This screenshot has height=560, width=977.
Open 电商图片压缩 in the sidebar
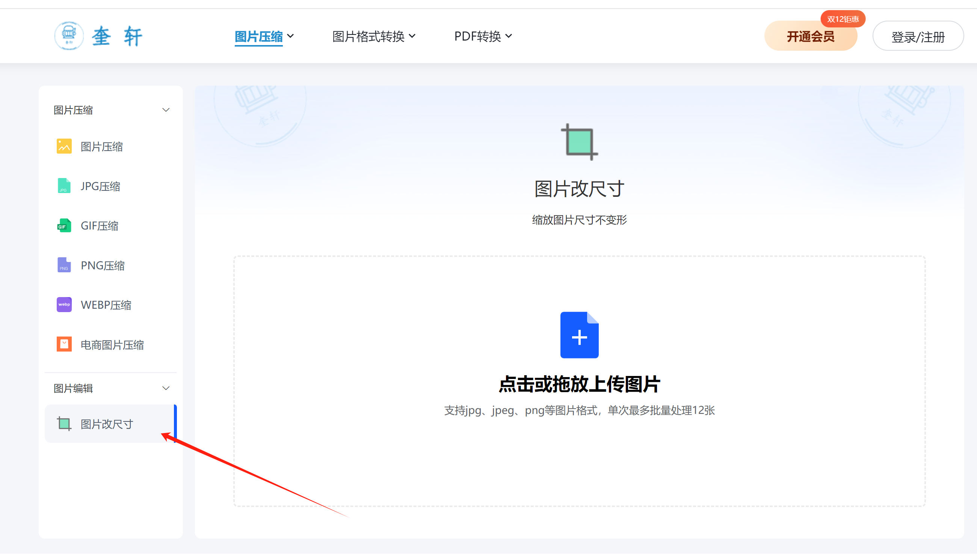click(110, 345)
